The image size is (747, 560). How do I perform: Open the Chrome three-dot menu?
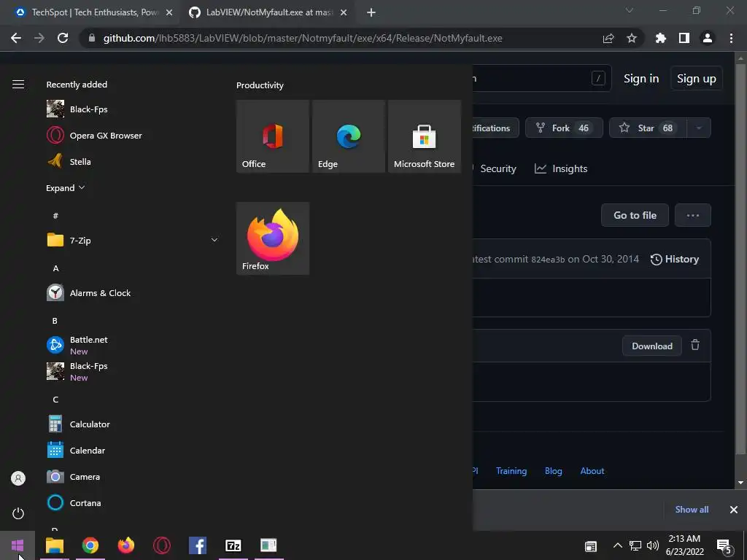coord(731,38)
